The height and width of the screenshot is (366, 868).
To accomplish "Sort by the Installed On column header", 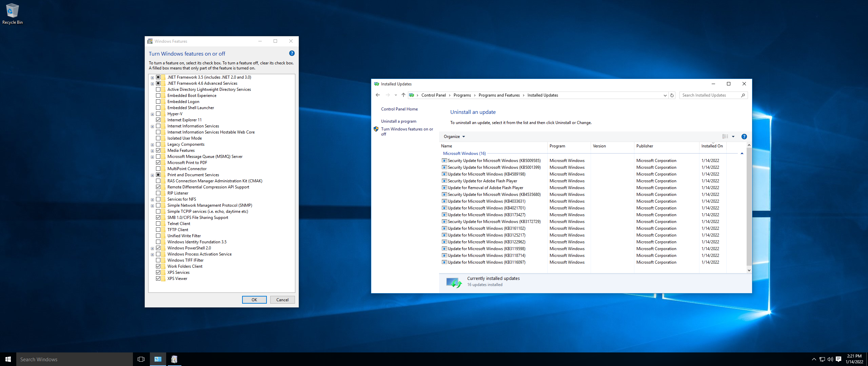I will tap(713, 146).
